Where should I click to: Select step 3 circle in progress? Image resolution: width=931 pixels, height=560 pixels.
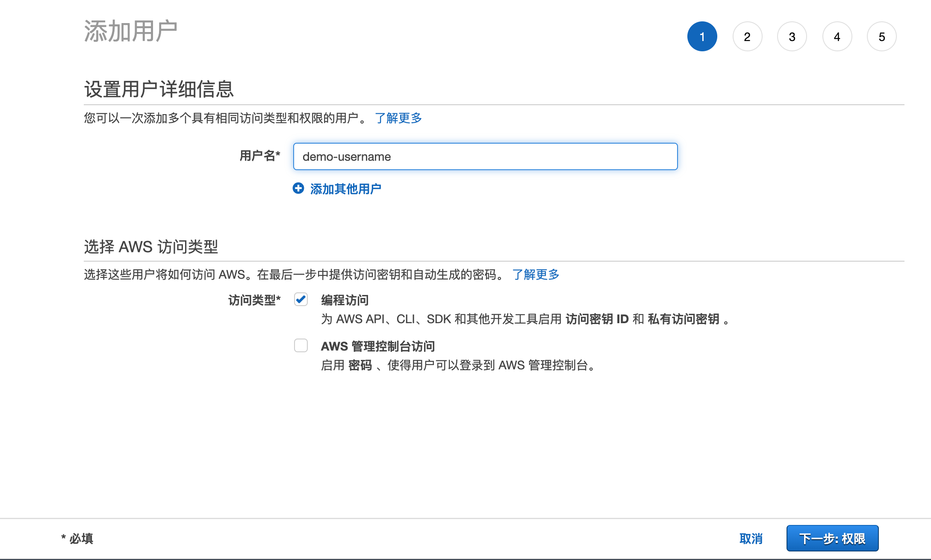(792, 37)
